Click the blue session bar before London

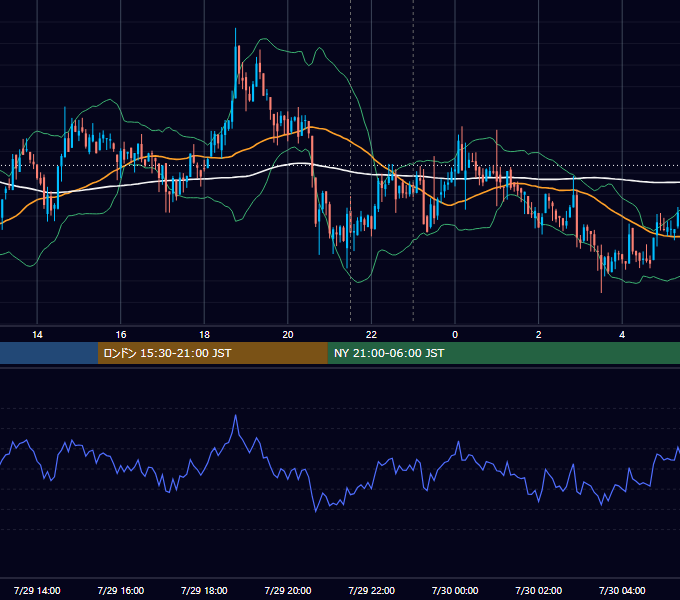pos(49,353)
